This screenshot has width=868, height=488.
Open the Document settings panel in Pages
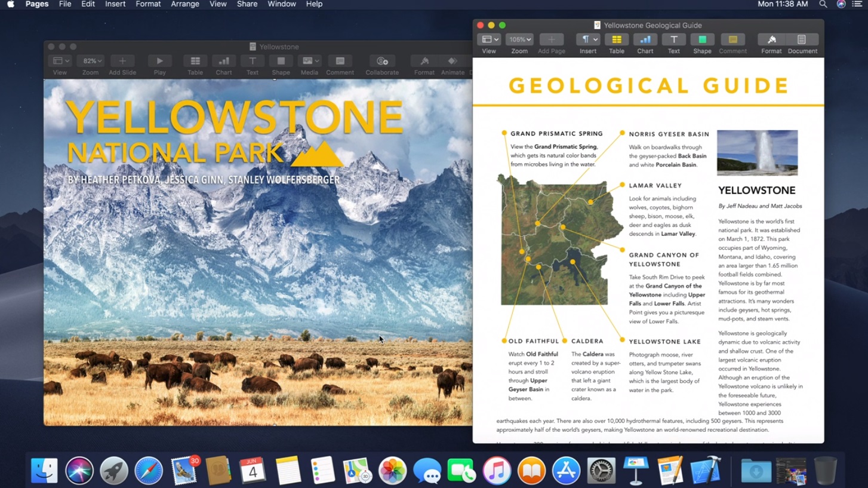(802, 40)
